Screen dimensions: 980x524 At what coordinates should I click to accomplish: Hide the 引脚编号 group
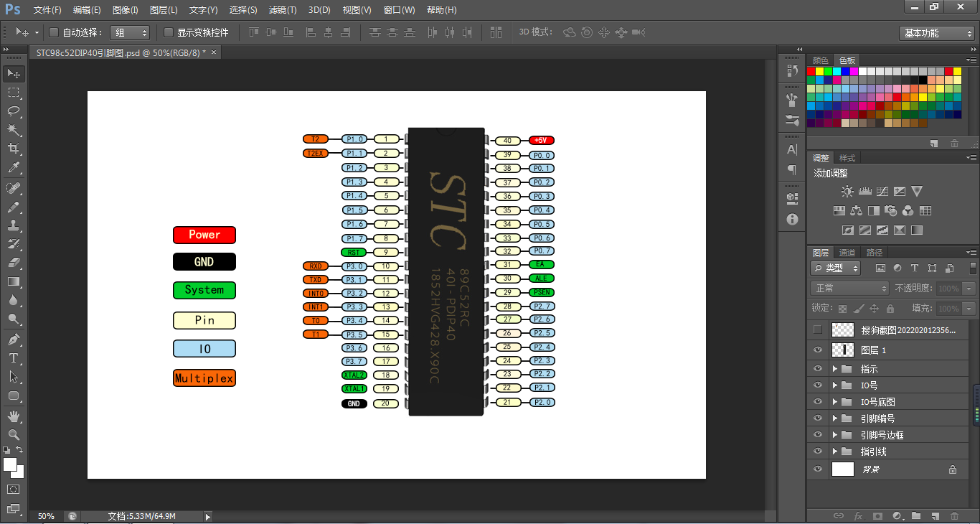[817, 418]
